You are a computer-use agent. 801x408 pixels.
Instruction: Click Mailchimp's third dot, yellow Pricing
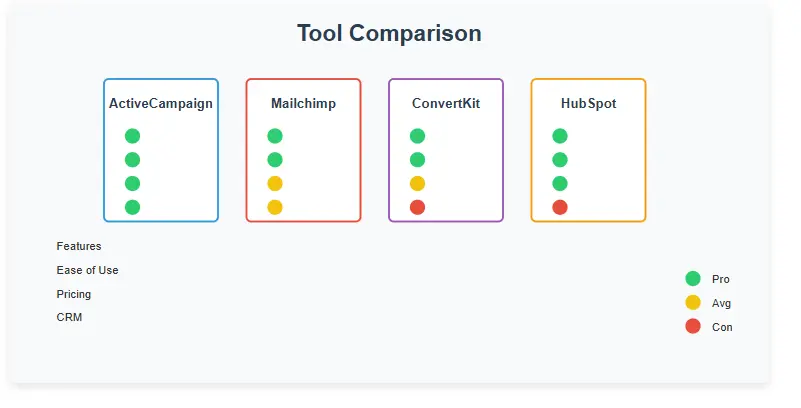tap(275, 183)
